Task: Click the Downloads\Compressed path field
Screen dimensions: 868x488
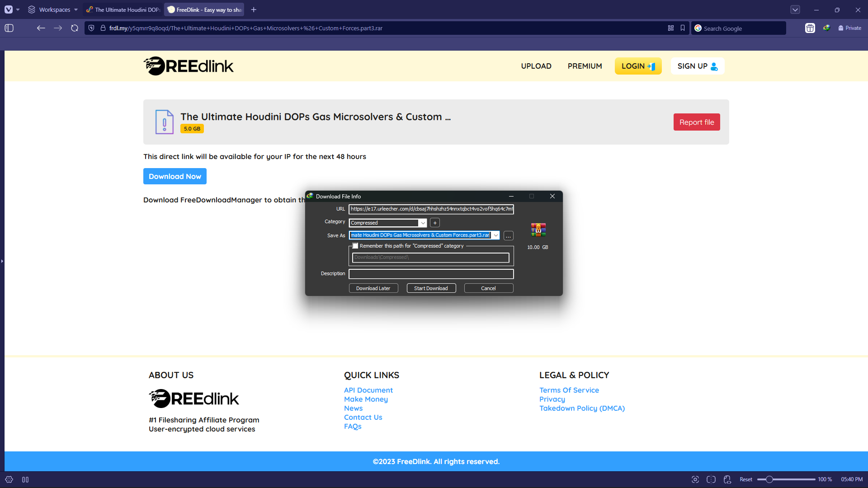Action: (430, 258)
